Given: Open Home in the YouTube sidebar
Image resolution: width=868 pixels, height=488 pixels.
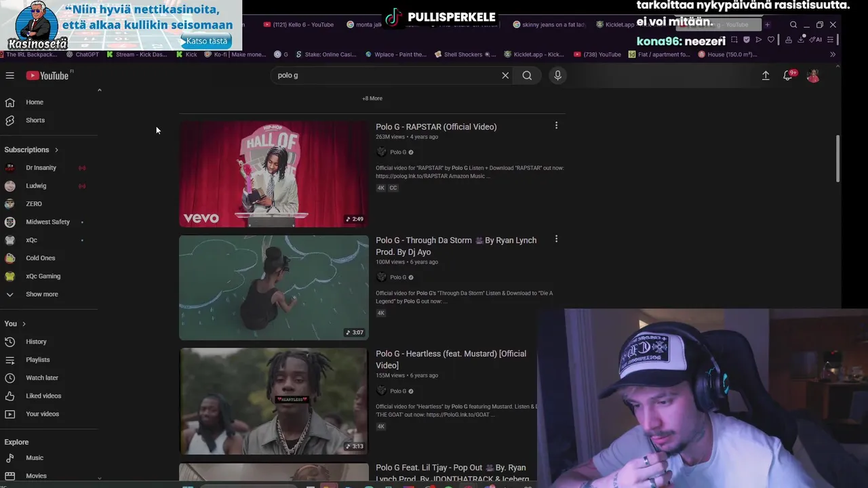Looking at the screenshot, I should tap(34, 102).
